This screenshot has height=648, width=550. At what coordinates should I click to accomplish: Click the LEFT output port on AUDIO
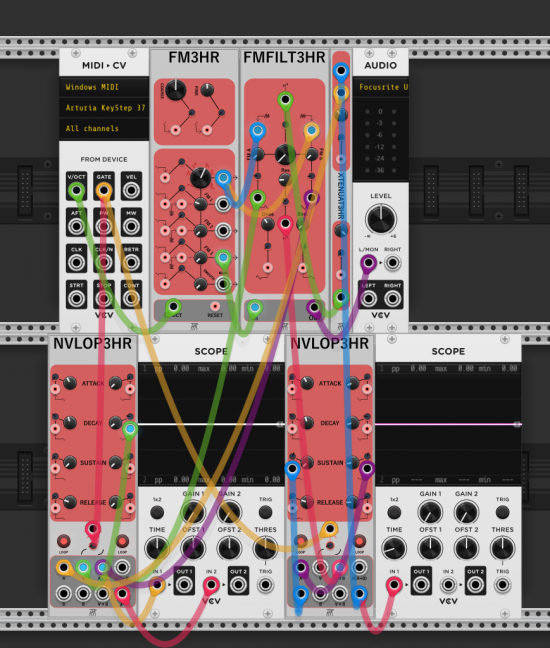pyautogui.click(x=368, y=298)
